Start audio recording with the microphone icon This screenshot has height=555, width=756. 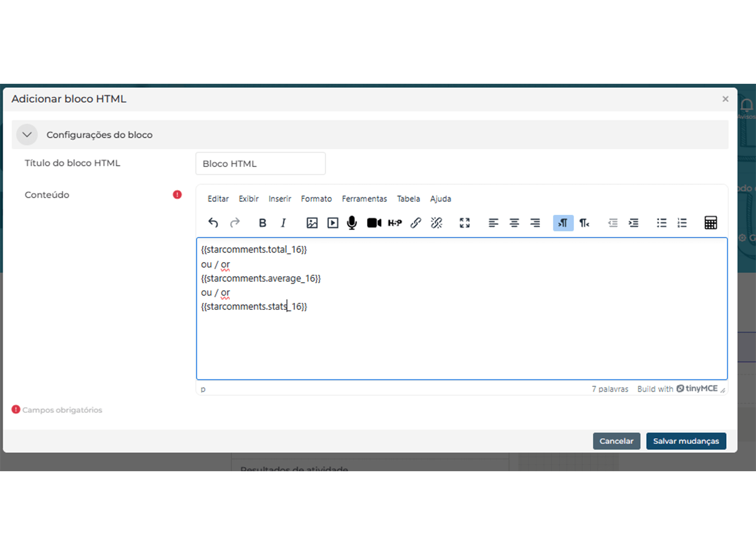pos(352,223)
